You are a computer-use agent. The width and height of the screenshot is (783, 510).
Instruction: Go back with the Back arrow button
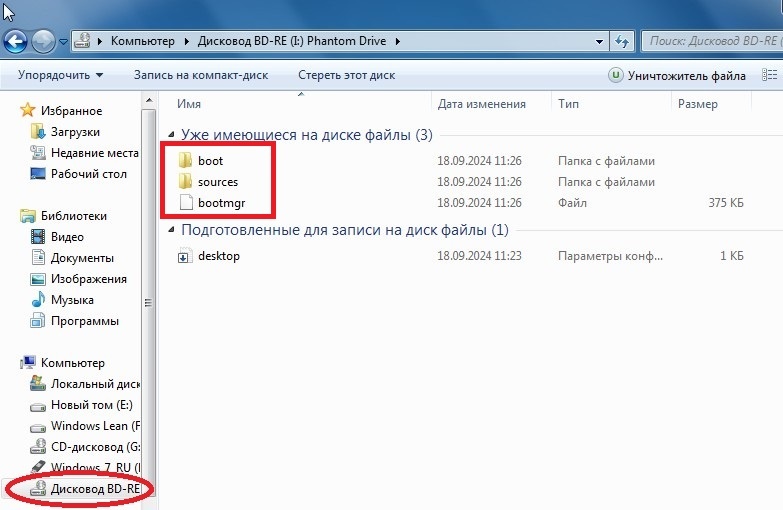pyautogui.click(x=15, y=41)
